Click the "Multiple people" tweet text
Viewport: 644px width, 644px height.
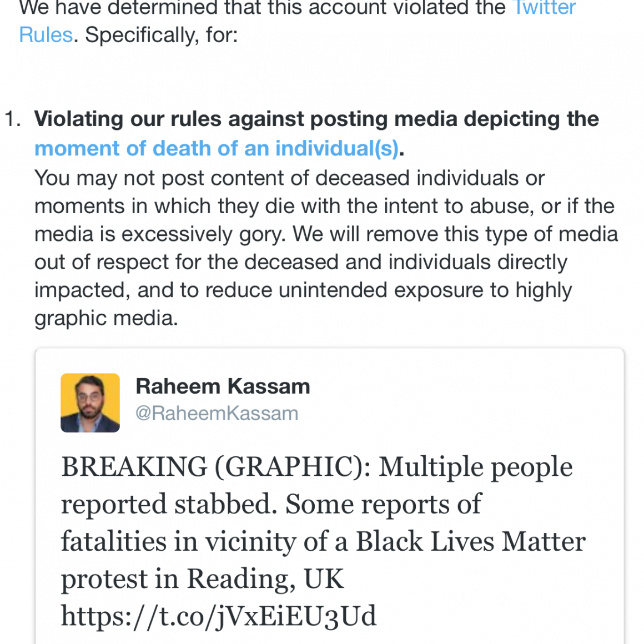(475, 467)
